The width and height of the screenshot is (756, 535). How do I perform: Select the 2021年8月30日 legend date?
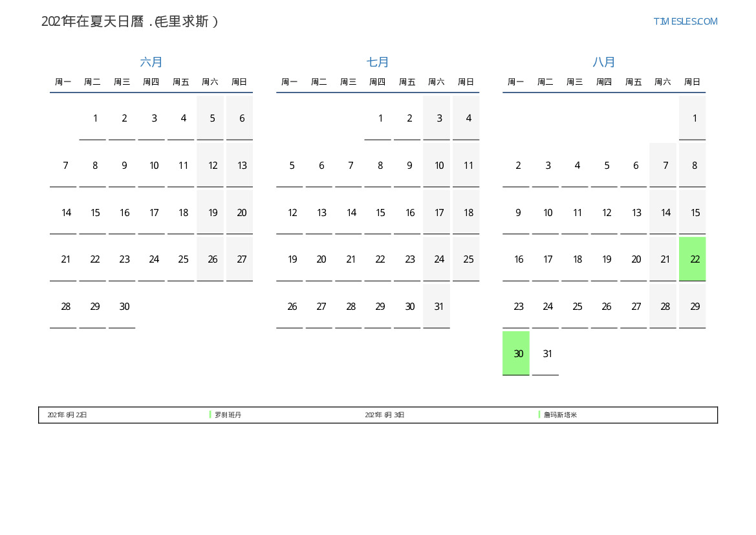[x=385, y=415]
